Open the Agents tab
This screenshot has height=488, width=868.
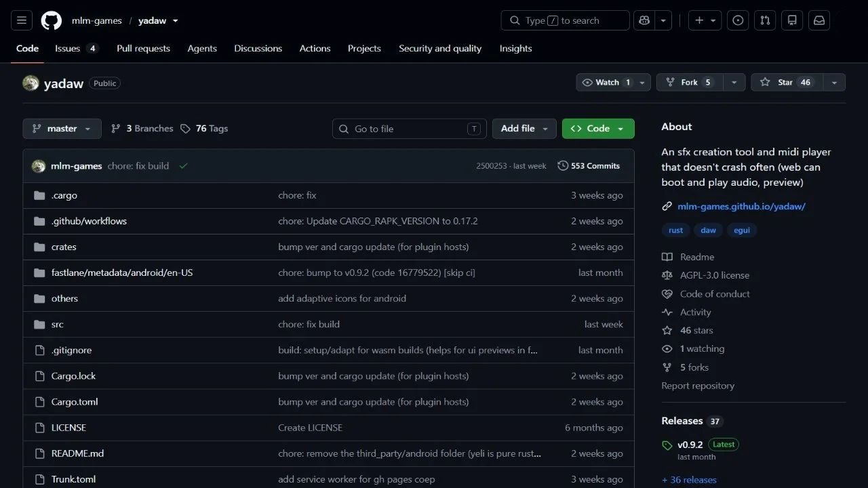point(202,49)
